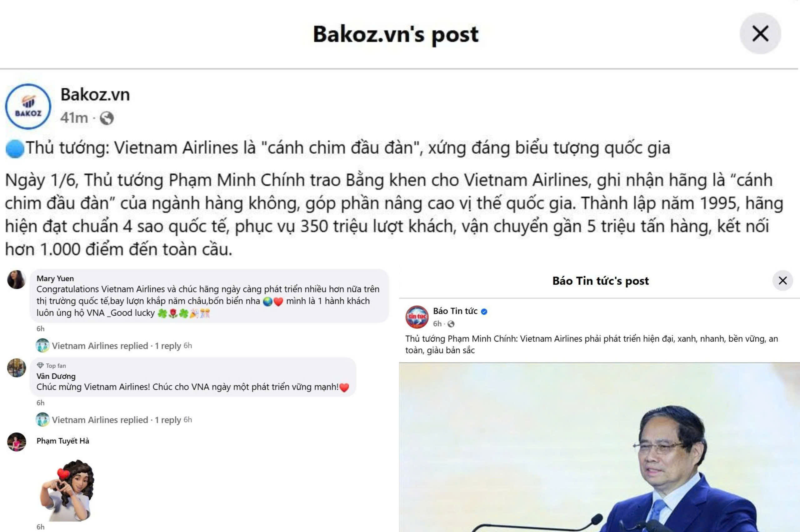The width and height of the screenshot is (800, 532).
Task: Open Vân Dương's avatar
Action: [17, 368]
